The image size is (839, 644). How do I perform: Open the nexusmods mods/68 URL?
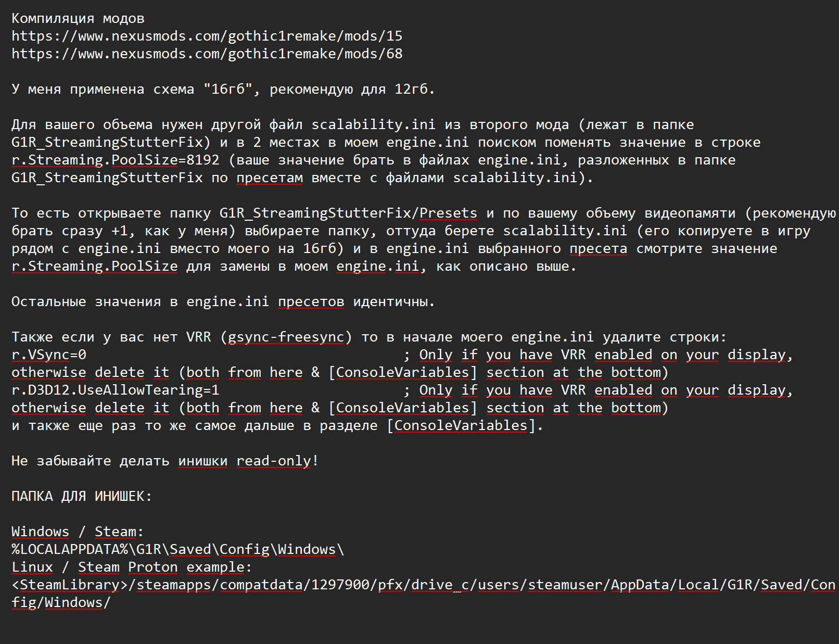[207, 54]
